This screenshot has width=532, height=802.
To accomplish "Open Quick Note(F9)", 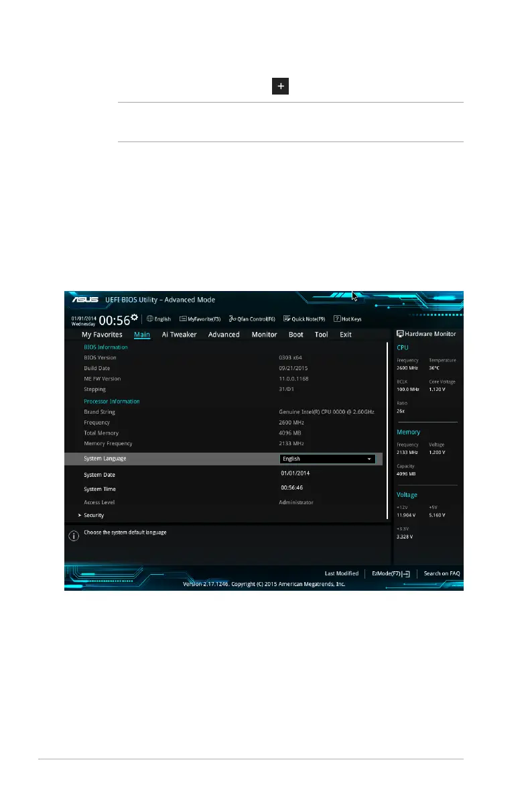I will pyautogui.click(x=304, y=319).
